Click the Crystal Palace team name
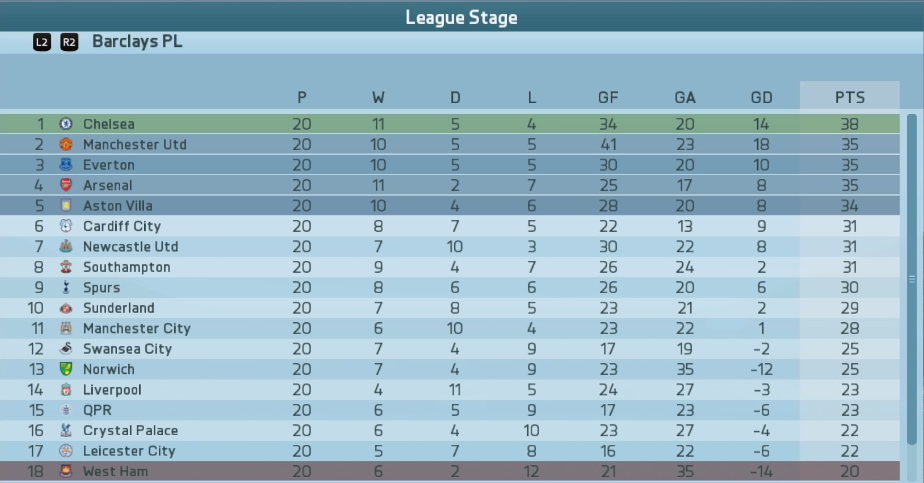The height and width of the screenshot is (483, 924). [130, 431]
